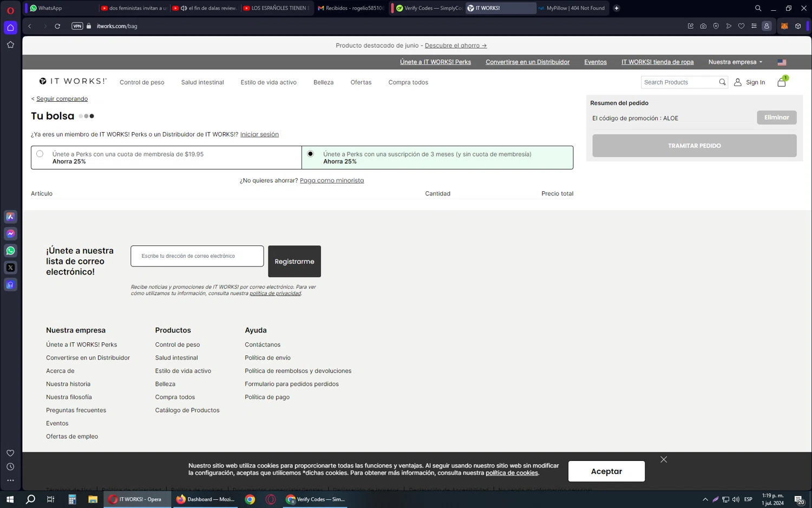Viewport: 812px width, 508px height.
Task: Open the My Flow send icon
Action: tap(729, 26)
